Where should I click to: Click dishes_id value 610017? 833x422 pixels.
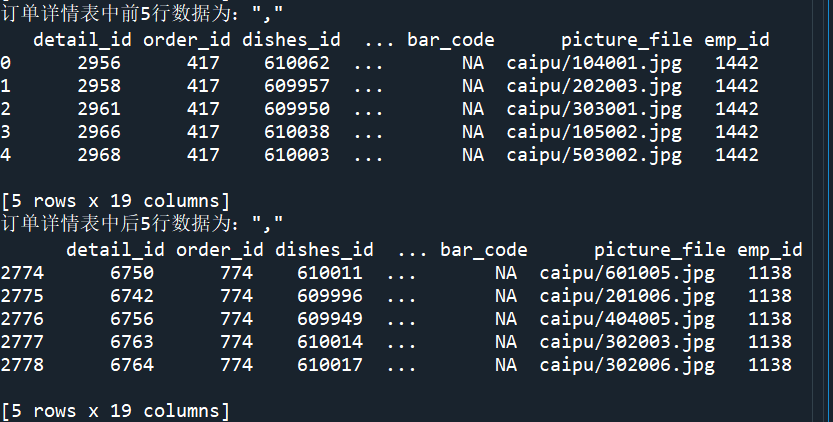pyautogui.click(x=330, y=365)
